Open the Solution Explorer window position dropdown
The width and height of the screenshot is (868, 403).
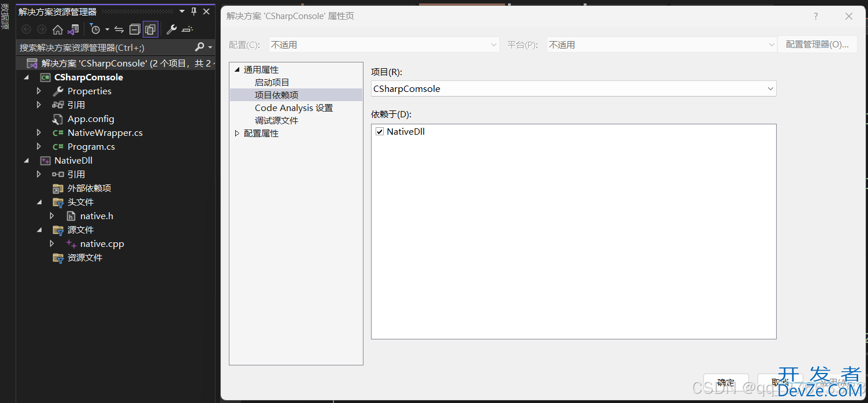click(183, 12)
